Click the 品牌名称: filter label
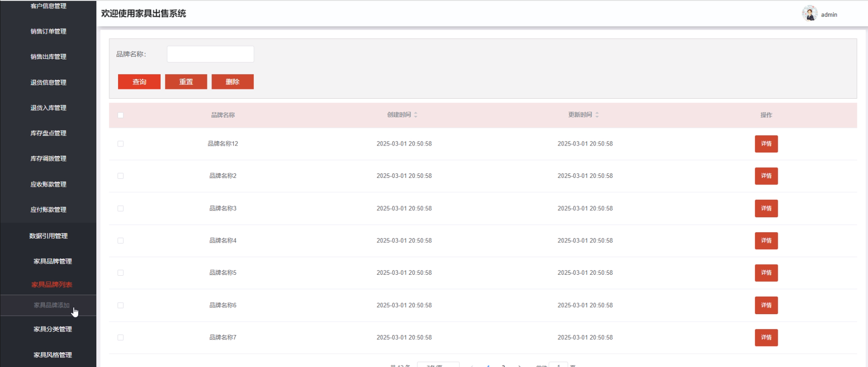Image resolution: width=868 pixels, height=367 pixels. click(131, 54)
